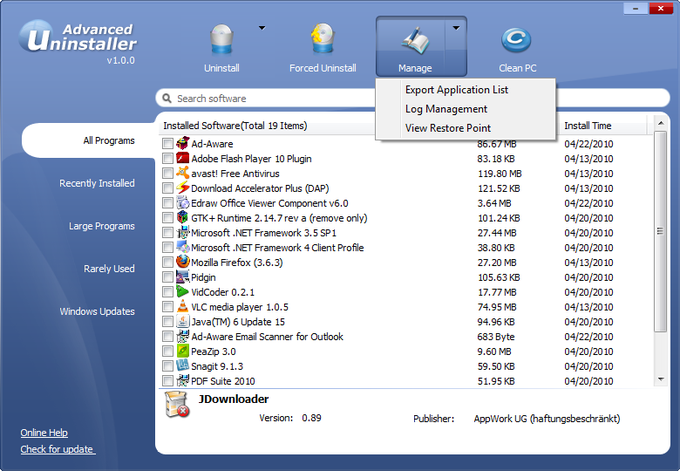Image resolution: width=680 pixels, height=471 pixels.
Task: Click the scrollbar down arrow
Action: pyautogui.click(x=660, y=379)
